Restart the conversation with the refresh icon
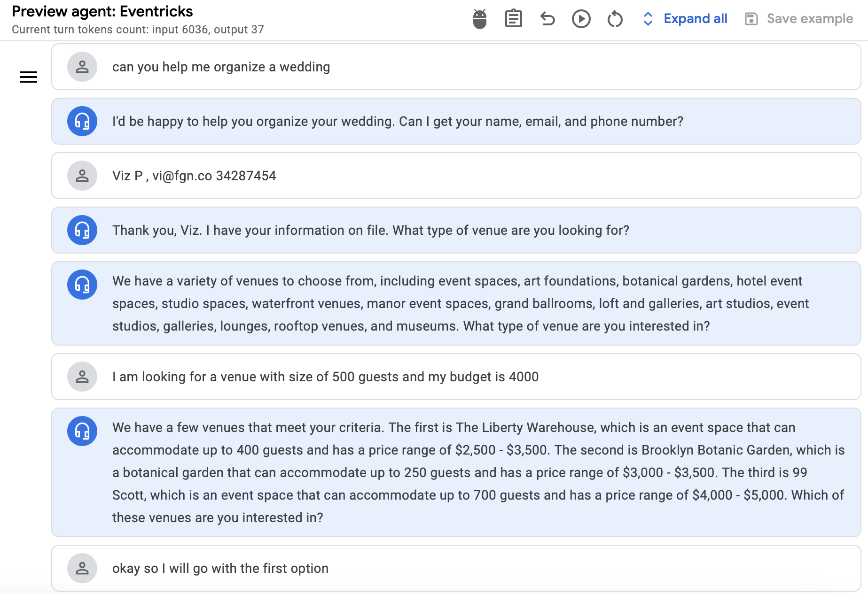Image resolution: width=868 pixels, height=594 pixels. (x=615, y=19)
